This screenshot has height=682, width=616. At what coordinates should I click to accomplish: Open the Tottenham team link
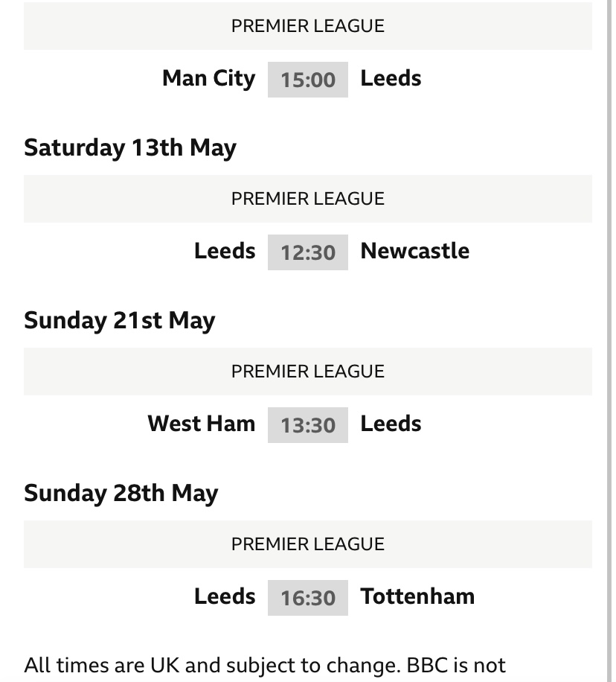coord(417,596)
